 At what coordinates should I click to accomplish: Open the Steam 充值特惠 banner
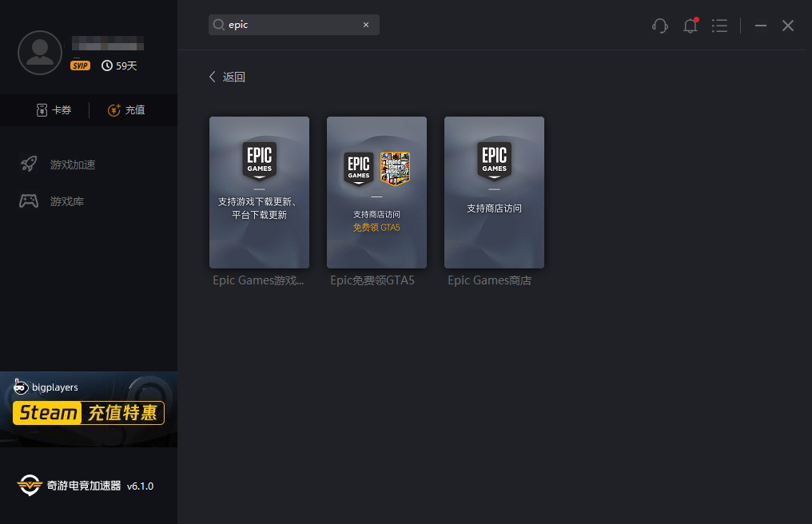[89, 409]
